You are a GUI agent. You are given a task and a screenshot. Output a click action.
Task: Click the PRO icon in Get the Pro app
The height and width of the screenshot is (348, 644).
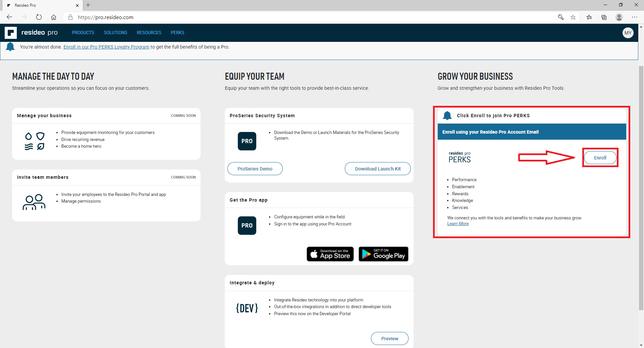(x=247, y=225)
